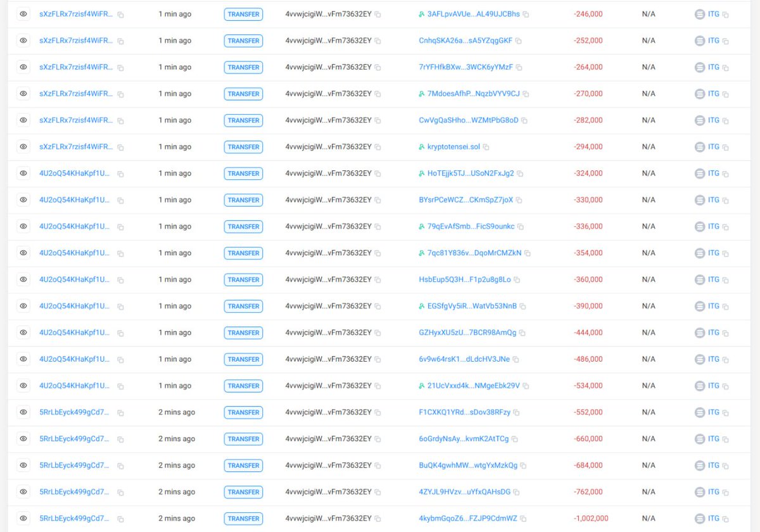Copy ITG token address in -1,002,000 row

(x=726, y=519)
